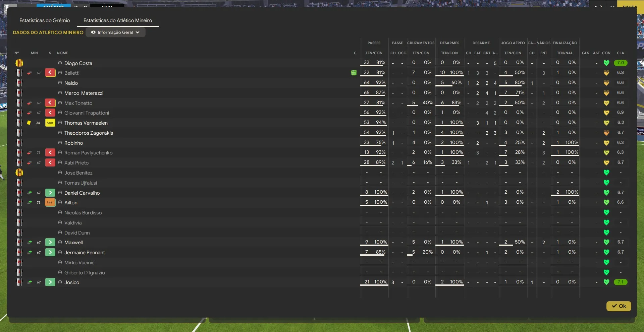This screenshot has width=644, height=332.
Task: Click Josico's green substituted-on icon
Action: point(50,282)
